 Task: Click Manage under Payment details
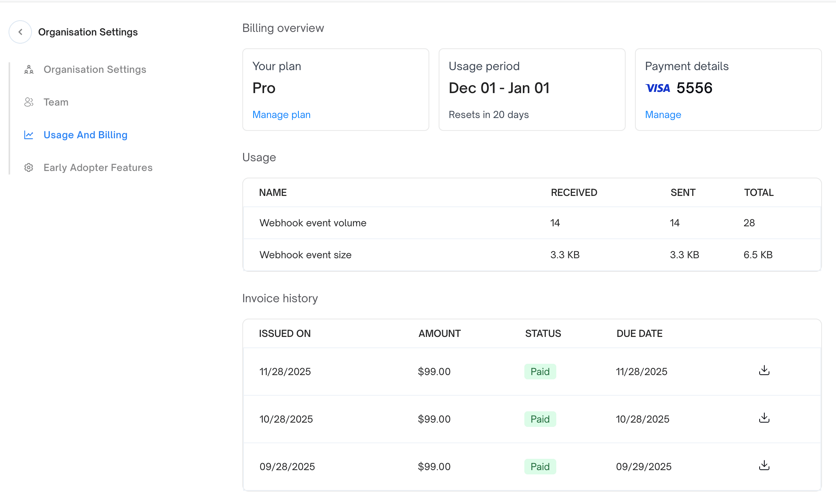[663, 114]
